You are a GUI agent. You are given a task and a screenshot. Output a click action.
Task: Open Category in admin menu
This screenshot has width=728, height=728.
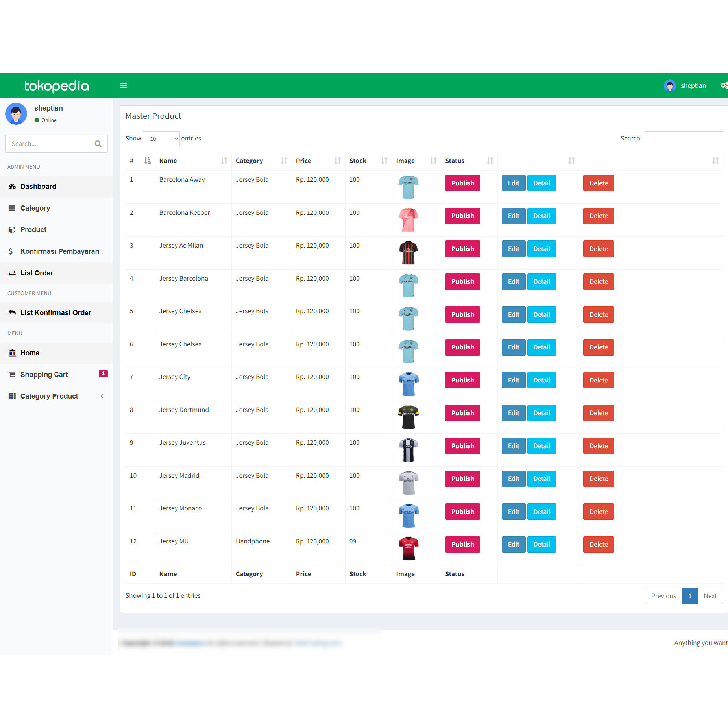coord(57,208)
